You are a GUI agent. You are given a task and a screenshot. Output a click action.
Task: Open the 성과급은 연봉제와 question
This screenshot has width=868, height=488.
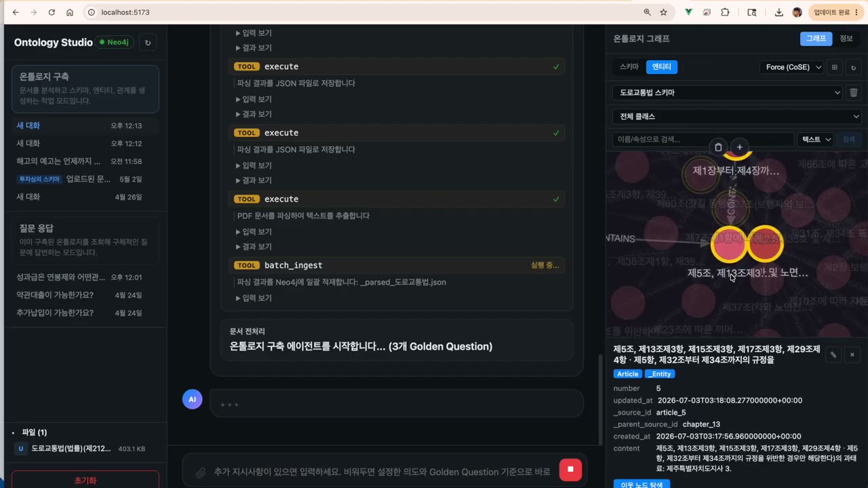click(85, 277)
